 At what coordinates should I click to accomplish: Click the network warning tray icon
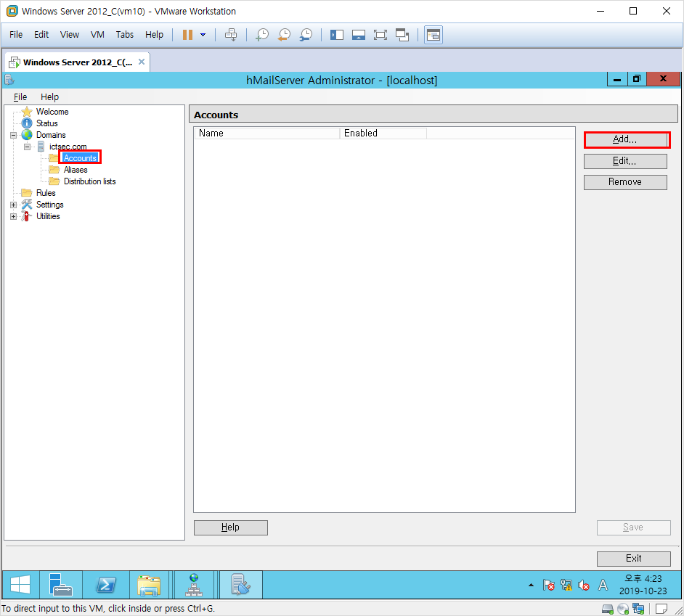[x=566, y=585]
